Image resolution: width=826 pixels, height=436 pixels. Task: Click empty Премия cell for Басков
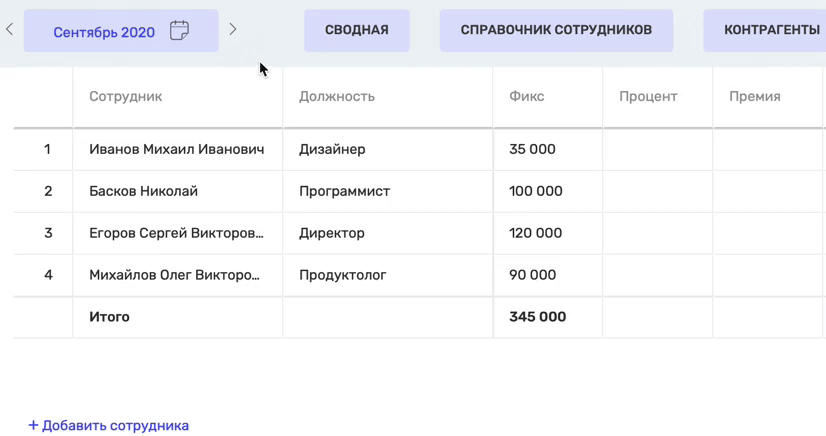click(x=767, y=191)
